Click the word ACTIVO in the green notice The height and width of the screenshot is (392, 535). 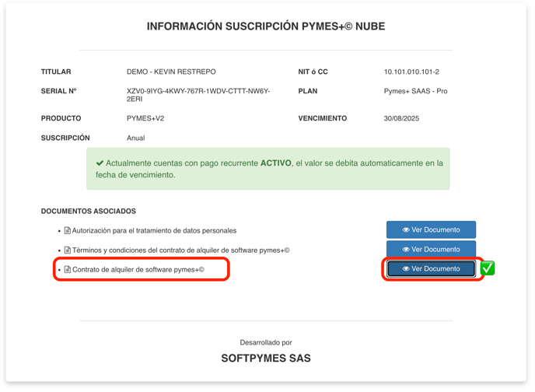click(276, 163)
